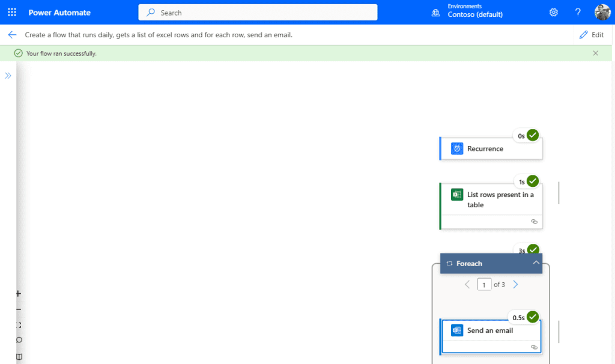The width and height of the screenshot is (615, 364).
Task: Open the Send an email action
Action: pyautogui.click(x=491, y=331)
